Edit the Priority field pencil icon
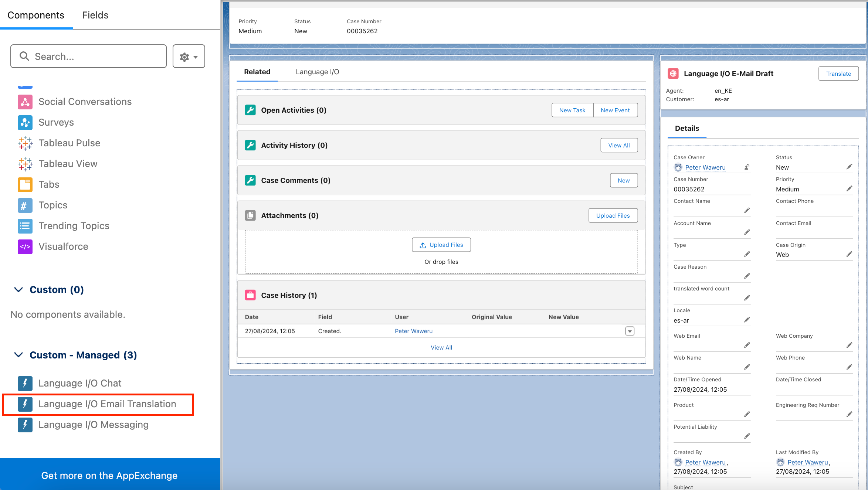 click(849, 188)
